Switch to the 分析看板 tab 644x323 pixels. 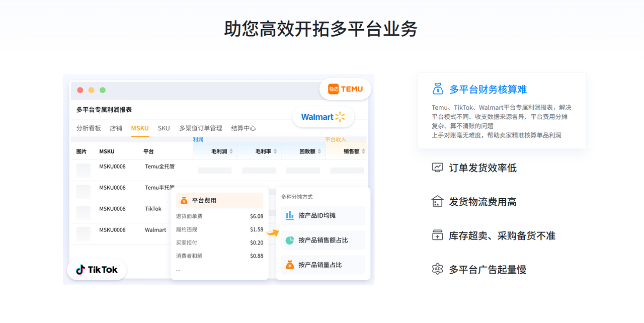point(89,128)
